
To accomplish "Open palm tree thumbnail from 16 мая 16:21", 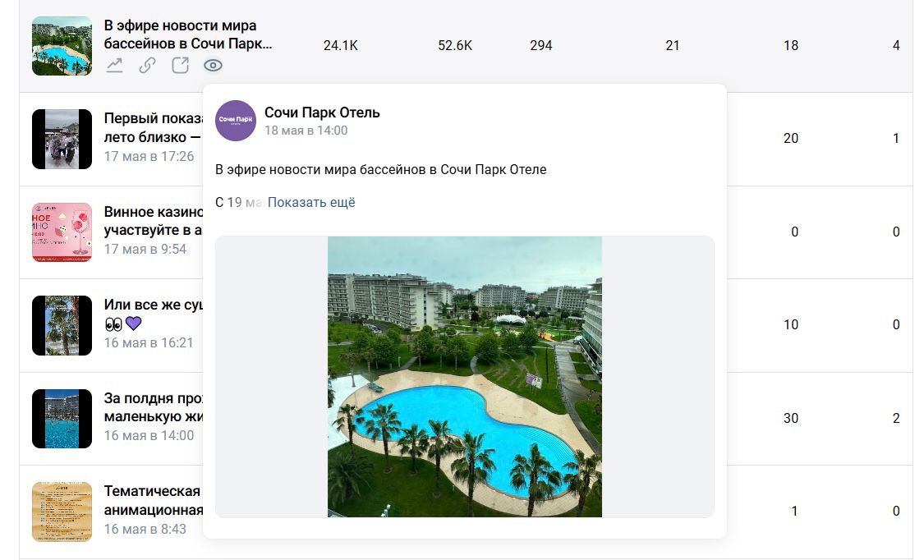I will coord(62,326).
